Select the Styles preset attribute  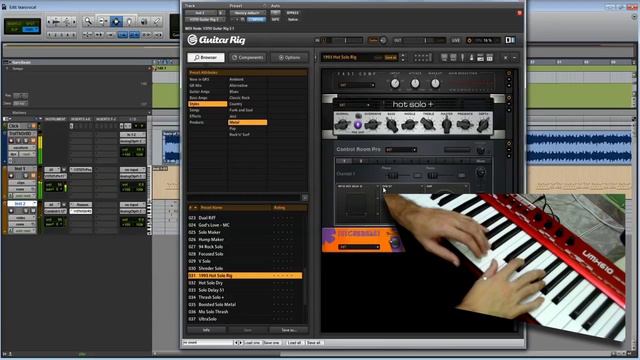click(207, 104)
